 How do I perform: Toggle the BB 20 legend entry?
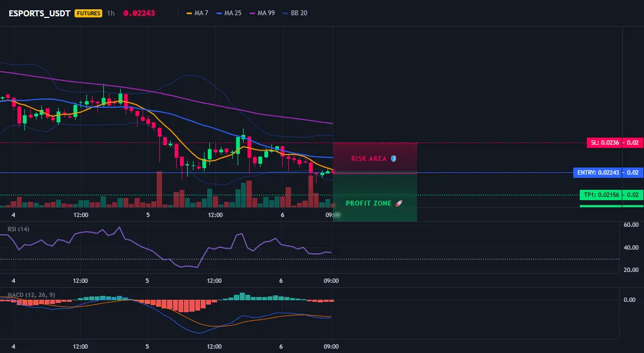click(x=295, y=13)
